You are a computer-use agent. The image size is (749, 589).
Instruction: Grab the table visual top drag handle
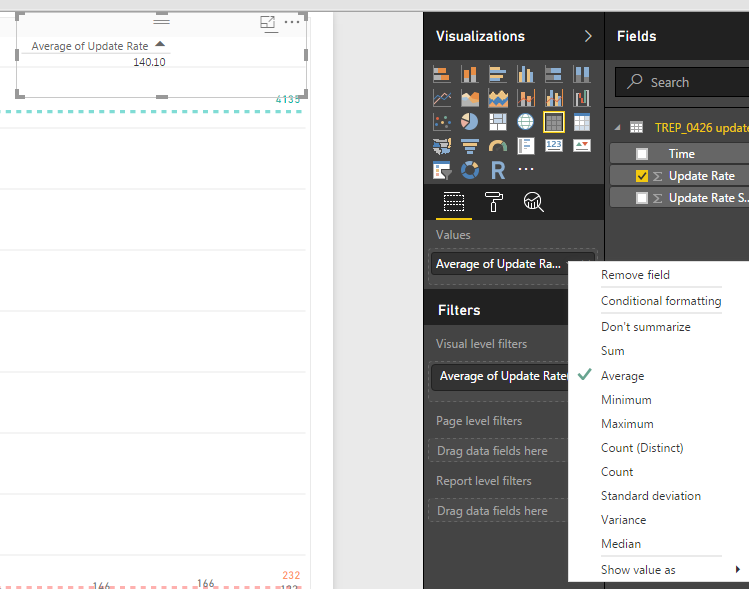[x=161, y=21]
